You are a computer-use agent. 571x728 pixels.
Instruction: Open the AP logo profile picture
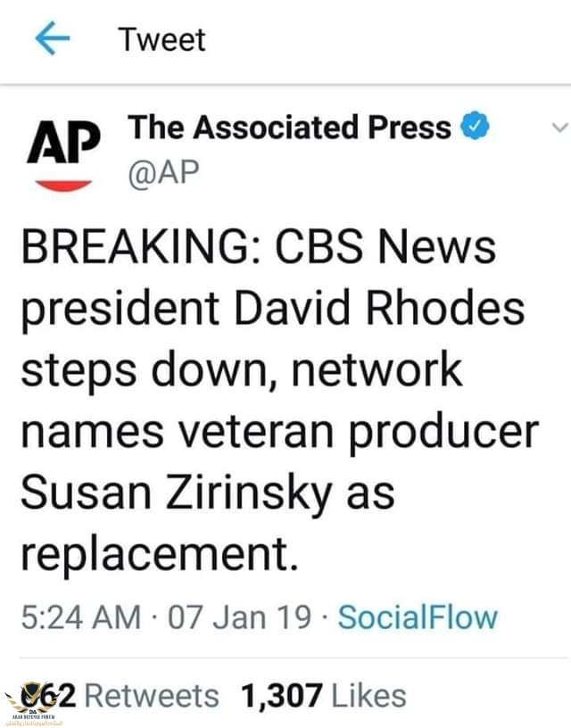[x=59, y=151]
